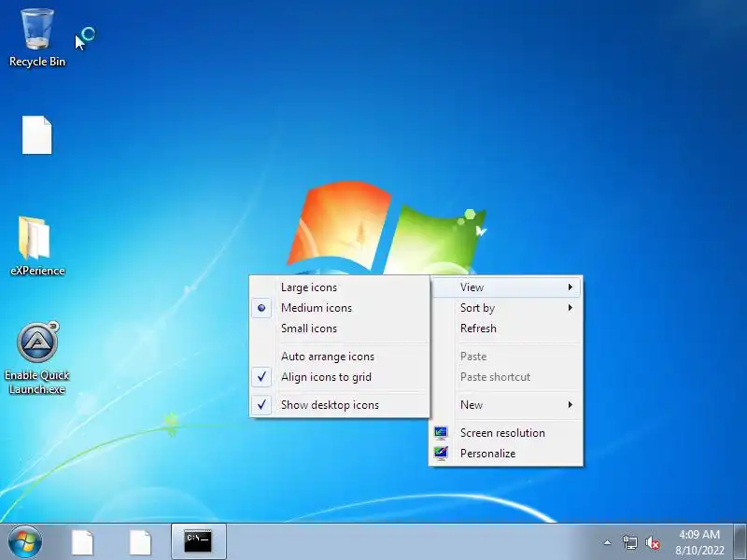The height and width of the screenshot is (560, 747).
Task: Open the View submenu entry
Action: [506, 287]
